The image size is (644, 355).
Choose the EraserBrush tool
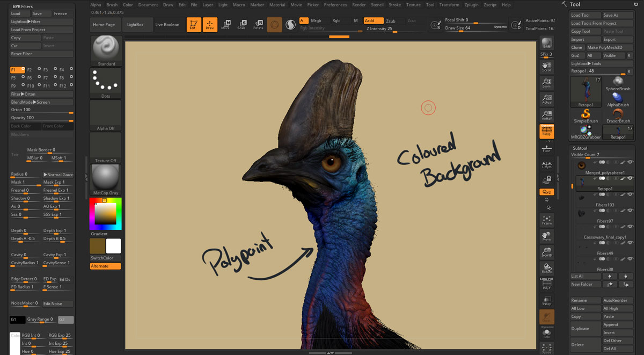tap(618, 115)
